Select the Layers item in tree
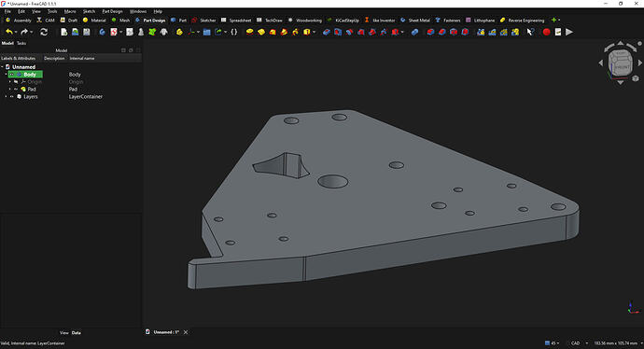644x349 pixels. 31,96
